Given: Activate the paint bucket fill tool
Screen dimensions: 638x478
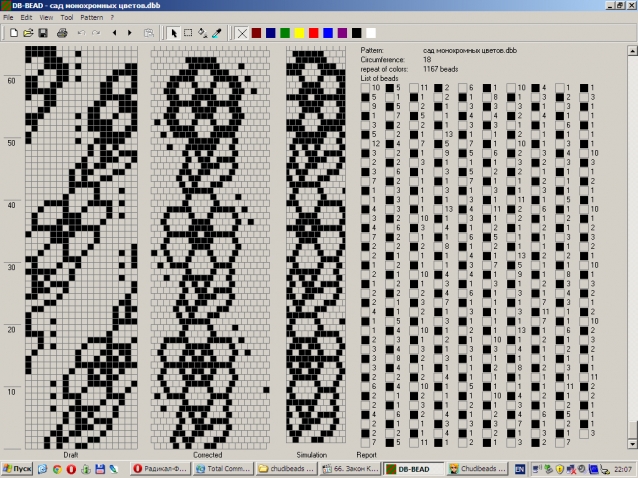Looking at the screenshot, I should [202, 33].
